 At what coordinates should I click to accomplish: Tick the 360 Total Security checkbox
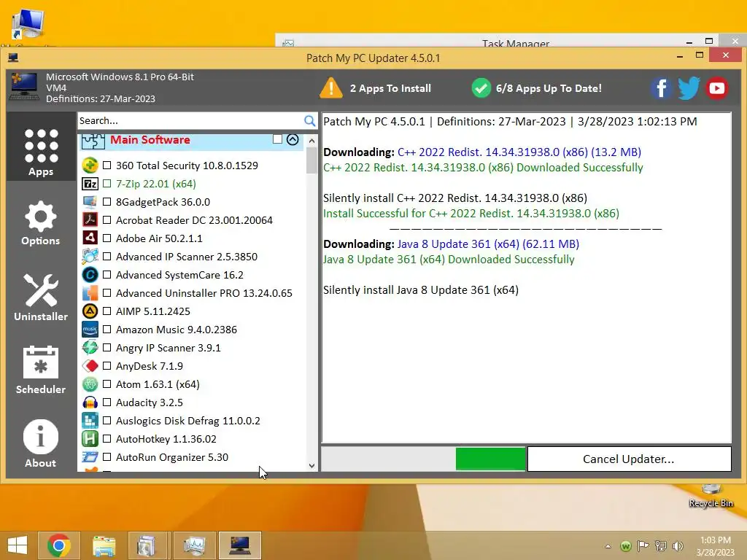click(107, 166)
